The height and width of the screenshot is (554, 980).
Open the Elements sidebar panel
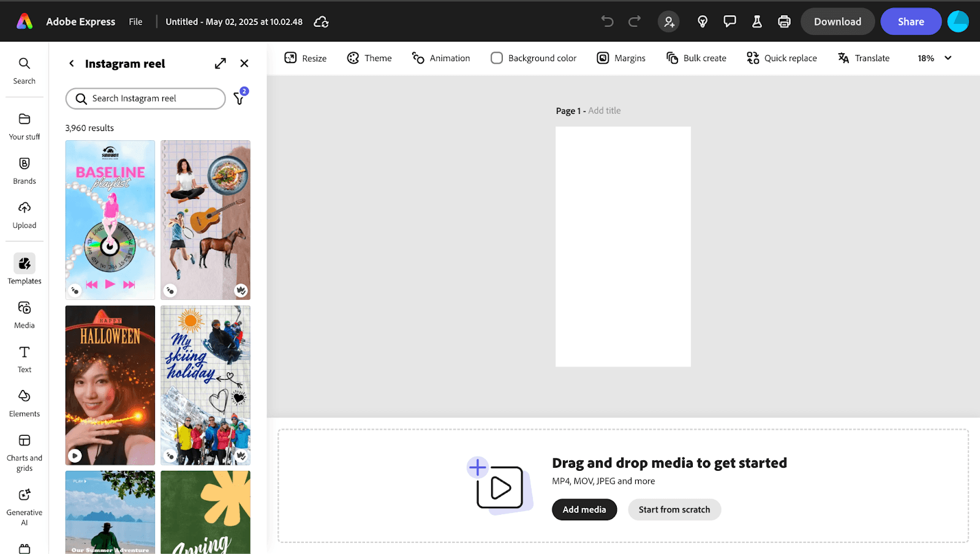tap(24, 404)
